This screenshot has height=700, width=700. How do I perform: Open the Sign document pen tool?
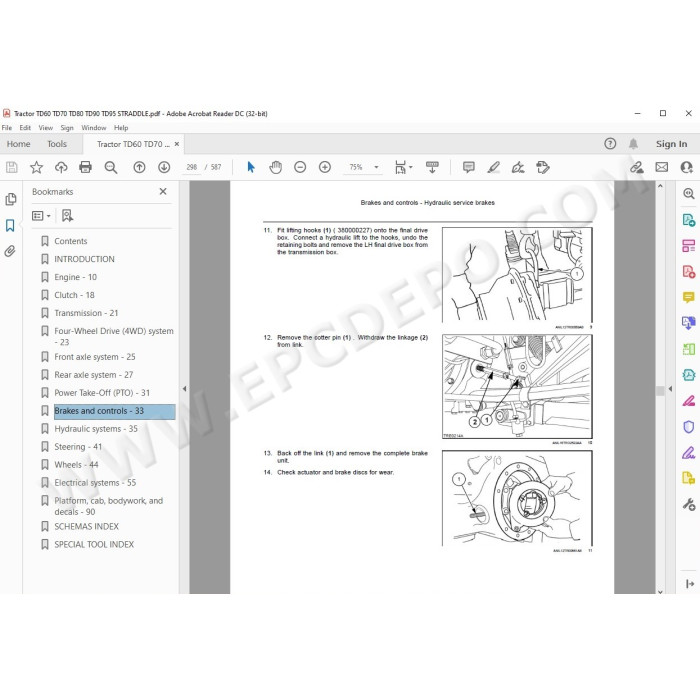518,167
